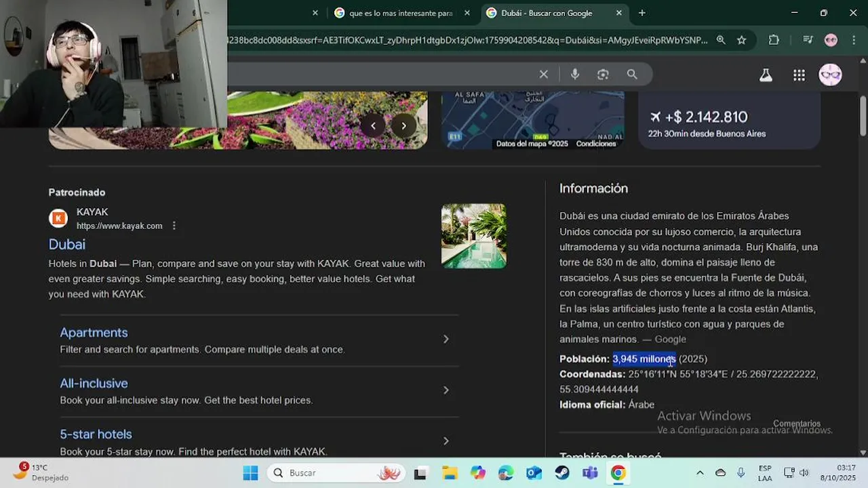This screenshot has height=488, width=868.
Task: Expand the All-inclusive sitelink chevron
Action: point(446,390)
